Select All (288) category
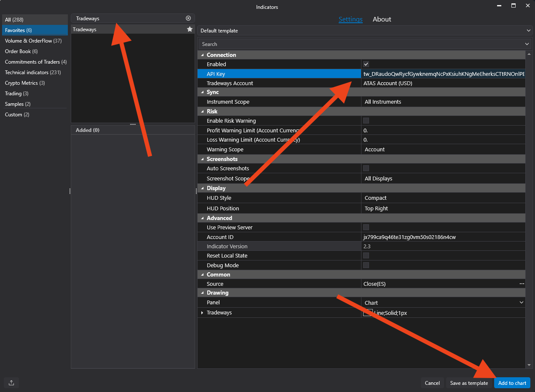 click(x=35, y=20)
